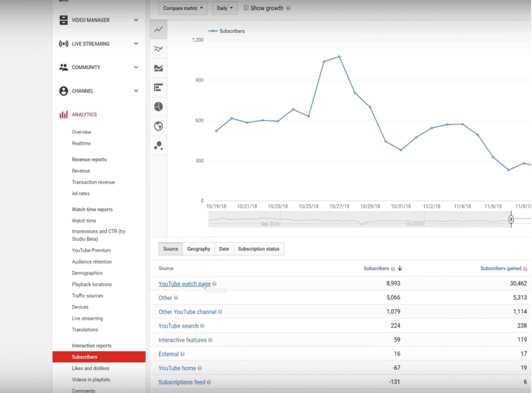The height and width of the screenshot is (393, 532).
Task: Open Traffic sources report
Action: [x=87, y=296]
